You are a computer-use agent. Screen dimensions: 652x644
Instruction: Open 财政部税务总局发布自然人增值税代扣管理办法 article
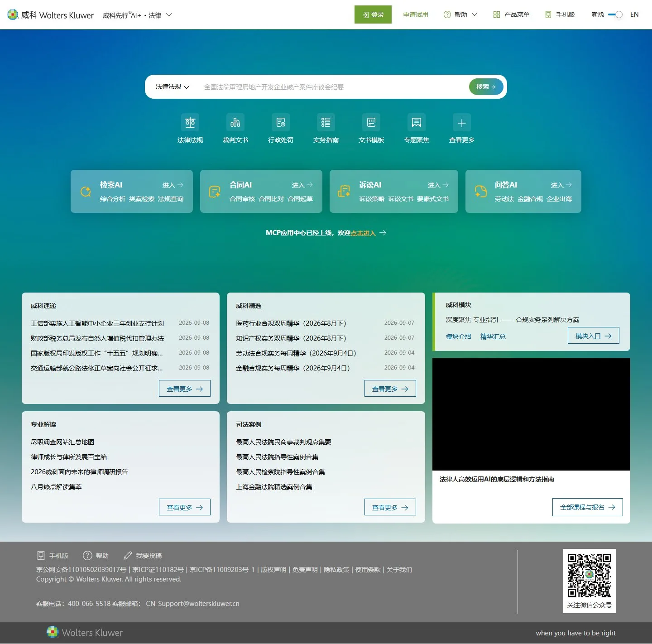97,338
